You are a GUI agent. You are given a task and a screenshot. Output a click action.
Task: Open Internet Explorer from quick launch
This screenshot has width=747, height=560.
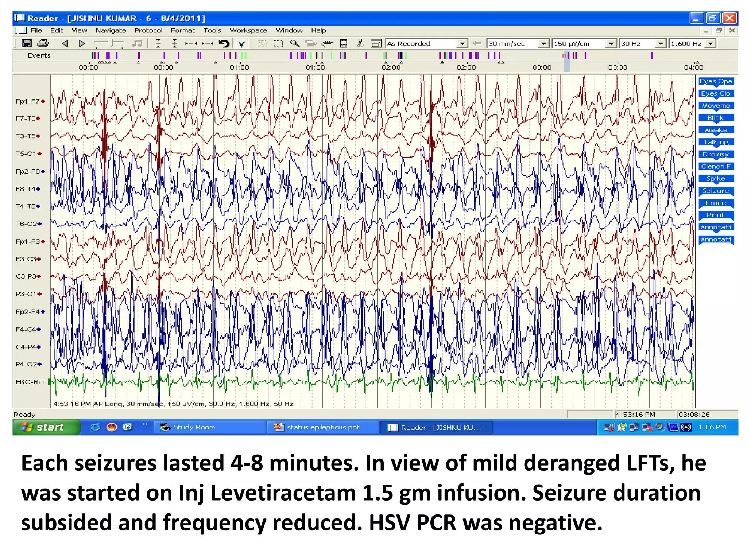[95, 427]
